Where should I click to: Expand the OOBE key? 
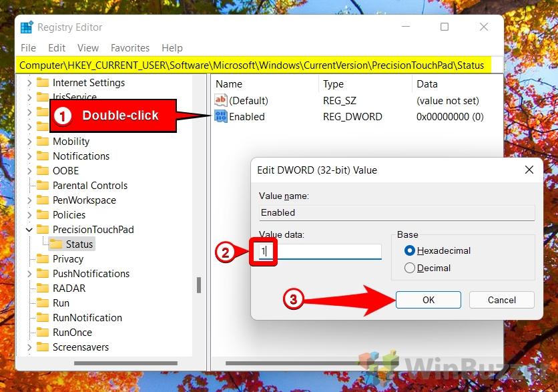[29, 171]
